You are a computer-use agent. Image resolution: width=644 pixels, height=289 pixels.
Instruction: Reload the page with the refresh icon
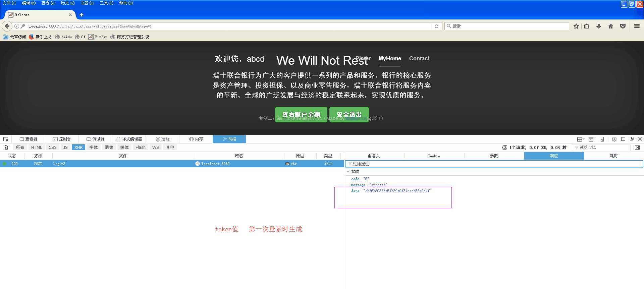[x=436, y=26]
